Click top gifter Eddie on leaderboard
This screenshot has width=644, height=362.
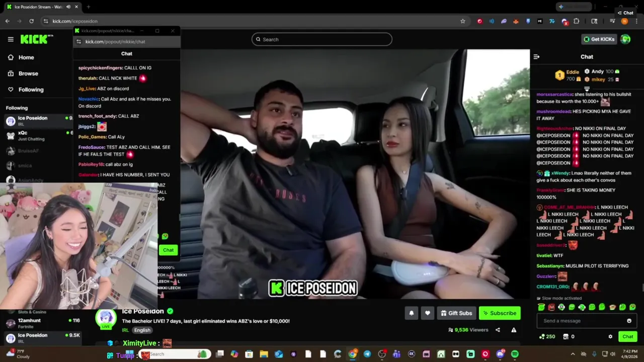click(x=568, y=75)
